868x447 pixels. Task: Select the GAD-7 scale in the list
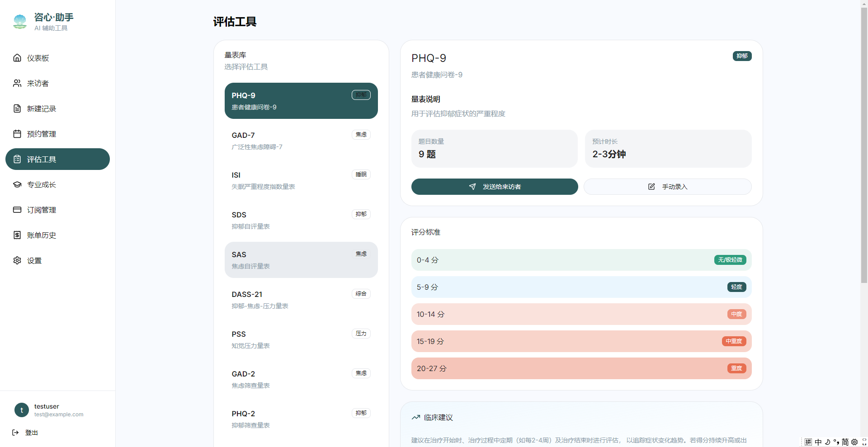click(301, 141)
